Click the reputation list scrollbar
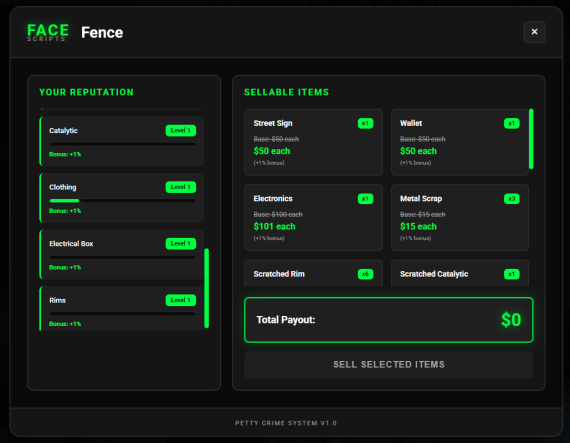The image size is (570, 443). click(206, 288)
